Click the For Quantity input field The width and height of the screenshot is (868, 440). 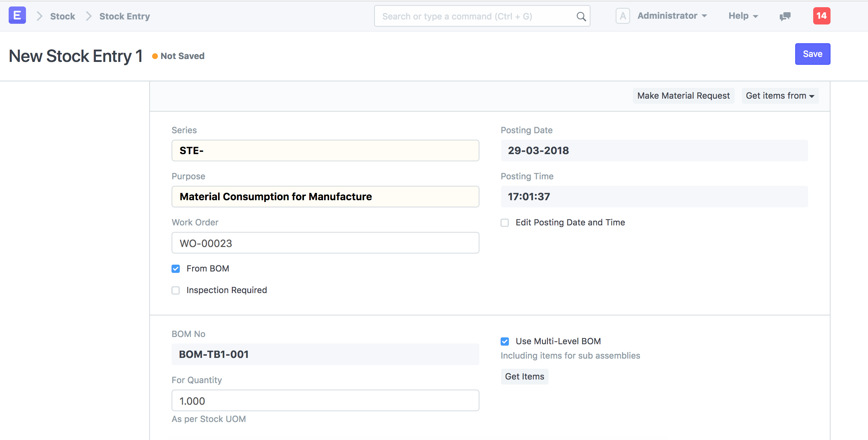point(325,401)
